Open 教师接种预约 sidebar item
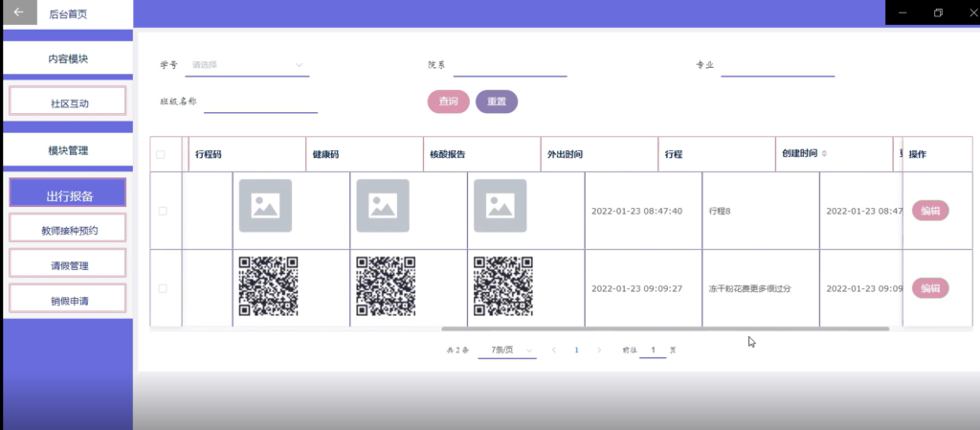This screenshot has width=980, height=430. (68, 228)
